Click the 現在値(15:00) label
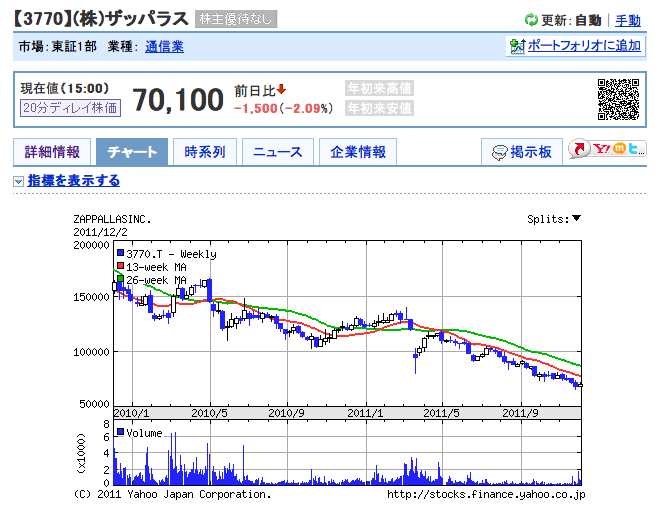 (x=65, y=88)
